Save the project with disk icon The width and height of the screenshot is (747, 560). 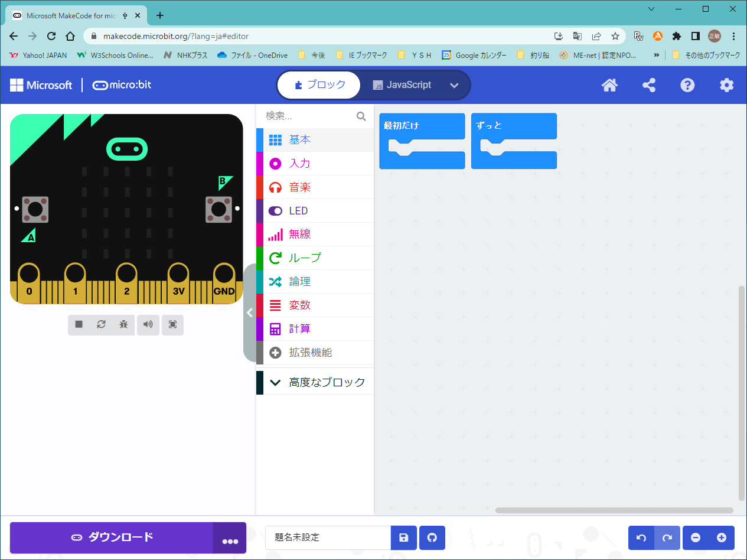click(404, 538)
